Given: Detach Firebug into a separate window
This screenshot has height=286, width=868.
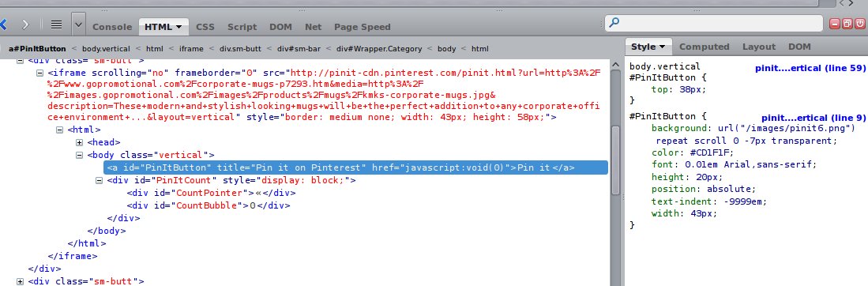Looking at the screenshot, I should tap(847, 23).
